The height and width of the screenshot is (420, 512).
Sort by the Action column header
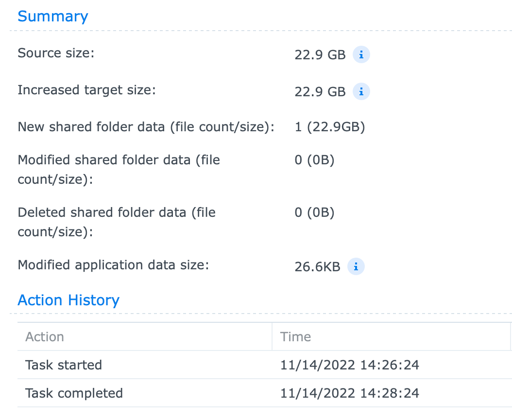click(45, 337)
